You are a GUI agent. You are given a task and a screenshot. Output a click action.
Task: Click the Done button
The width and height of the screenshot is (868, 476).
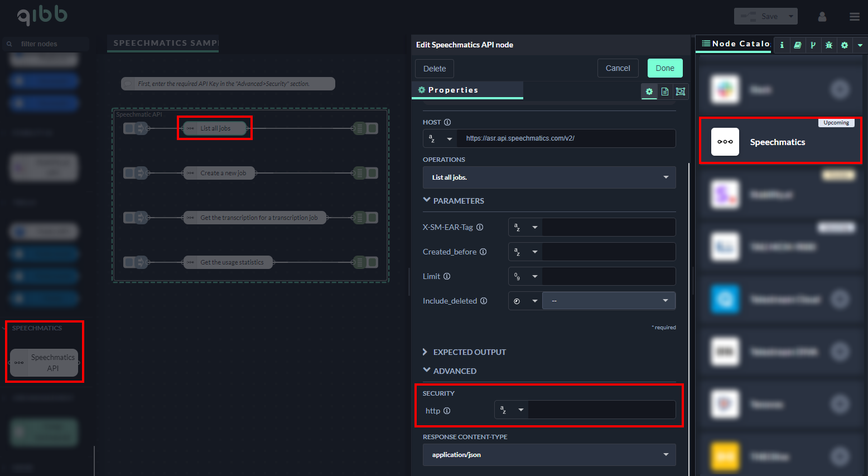coord(665,68)
